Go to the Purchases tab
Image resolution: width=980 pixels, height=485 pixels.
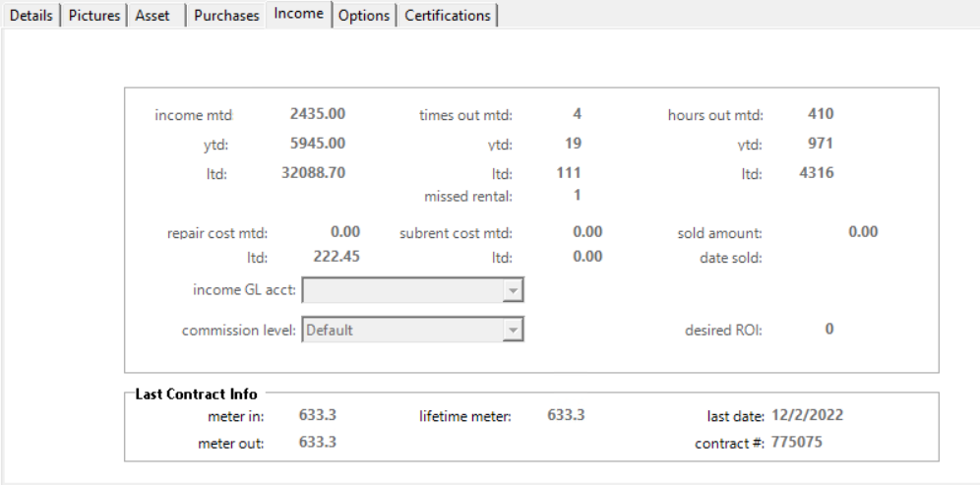(226, 16)
